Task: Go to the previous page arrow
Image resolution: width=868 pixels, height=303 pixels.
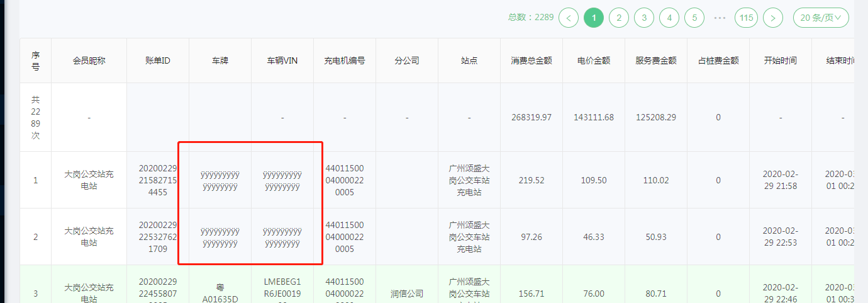Action: (x=569, y=18)
